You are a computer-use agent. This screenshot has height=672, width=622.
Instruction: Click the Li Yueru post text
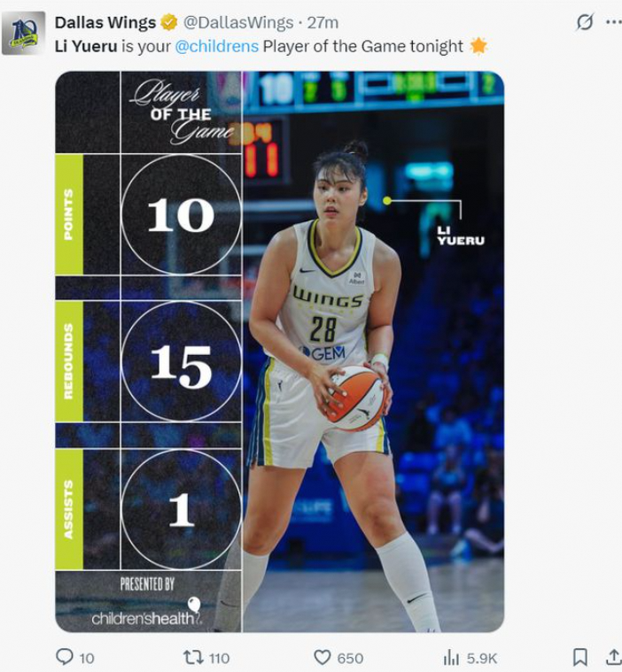271,46
